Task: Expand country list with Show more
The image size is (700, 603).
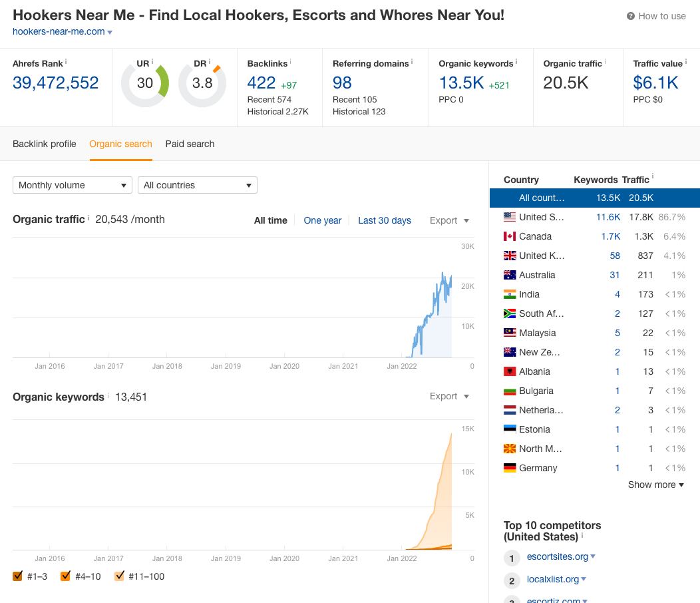Action: pyautogui.click(x=655, y=485)
